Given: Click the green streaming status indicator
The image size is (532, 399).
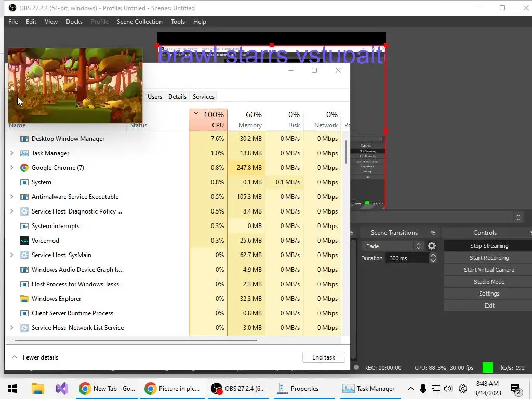Looking at the screenshot, I should [x=487, y=367].
